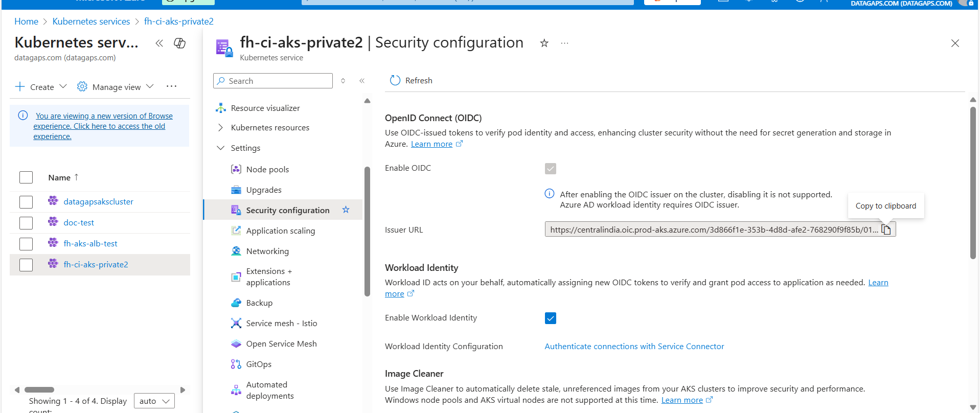The width and height of the screenshot is (980, 413).
Task: Click the Resource visualizer icon
Action: tap(221, 108)
